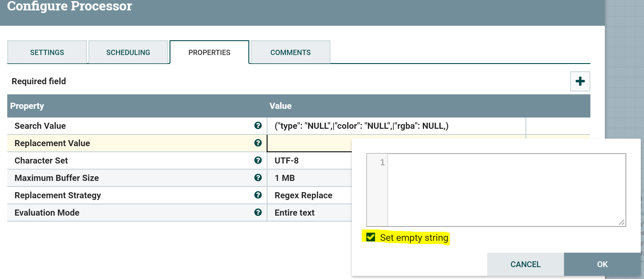This screenshot has width=644, height=279.
Task: Show help for Character Set property
Action: click(258, 160)
